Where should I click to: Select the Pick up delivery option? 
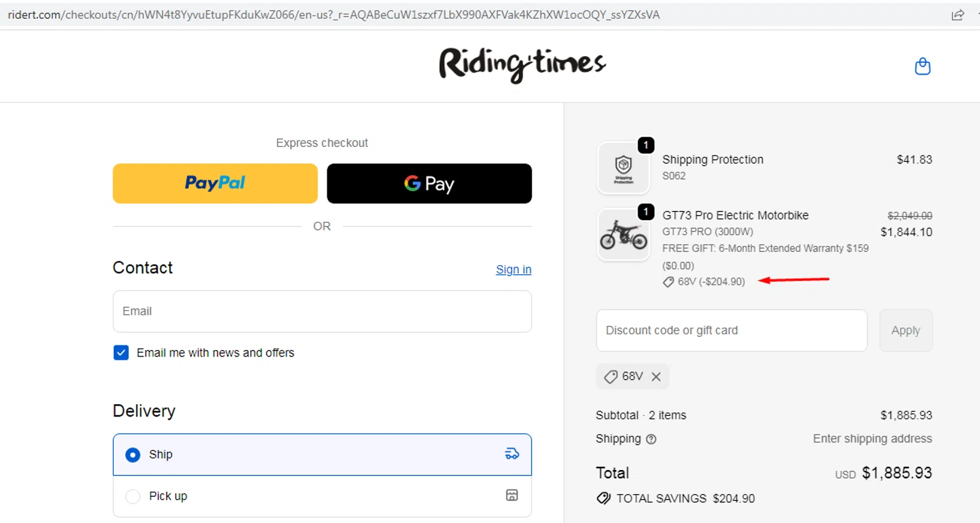click(x=322, y=496)
